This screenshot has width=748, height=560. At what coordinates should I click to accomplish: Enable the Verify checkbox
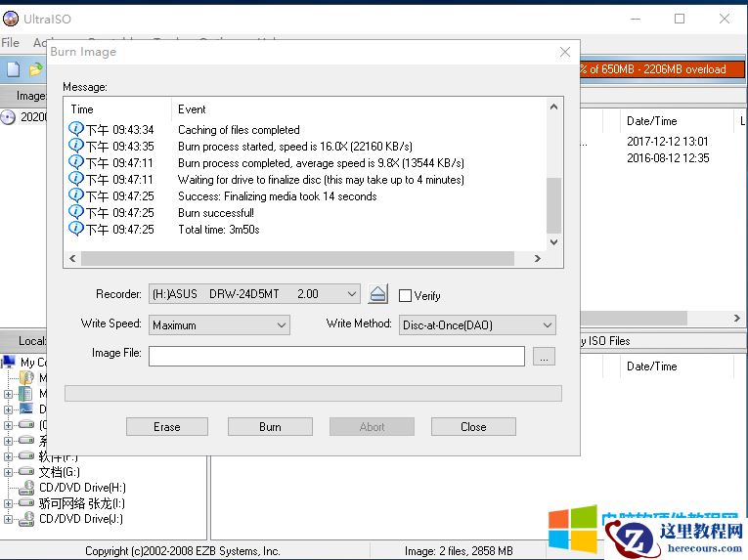[x=405, y=296]
